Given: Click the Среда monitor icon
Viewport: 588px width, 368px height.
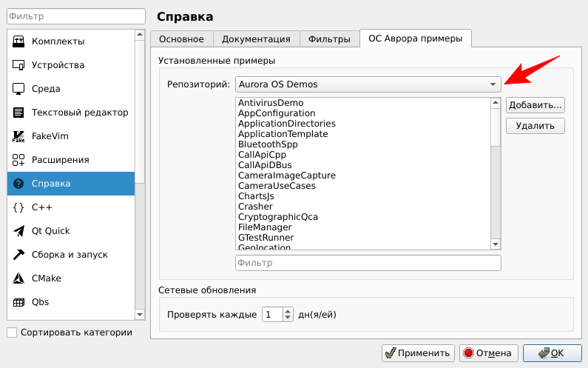Looking at the screenshot, I should [x=18, y=89].
